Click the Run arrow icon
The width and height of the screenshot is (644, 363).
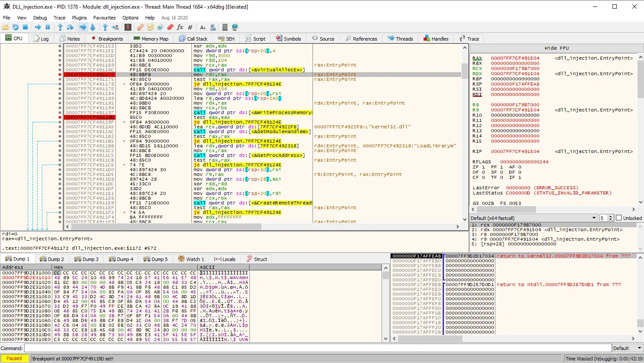pyautogui.click(x=38, y=27)
